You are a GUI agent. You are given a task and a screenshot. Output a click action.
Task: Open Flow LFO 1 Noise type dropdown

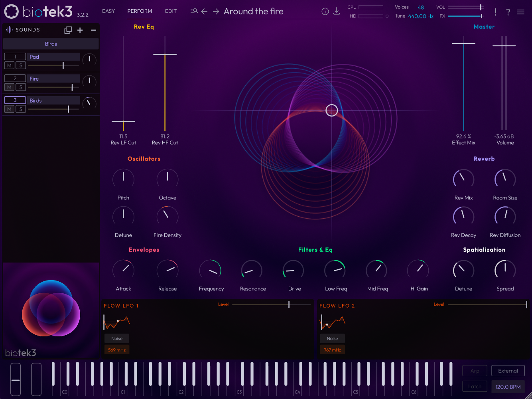coord(117,338)
